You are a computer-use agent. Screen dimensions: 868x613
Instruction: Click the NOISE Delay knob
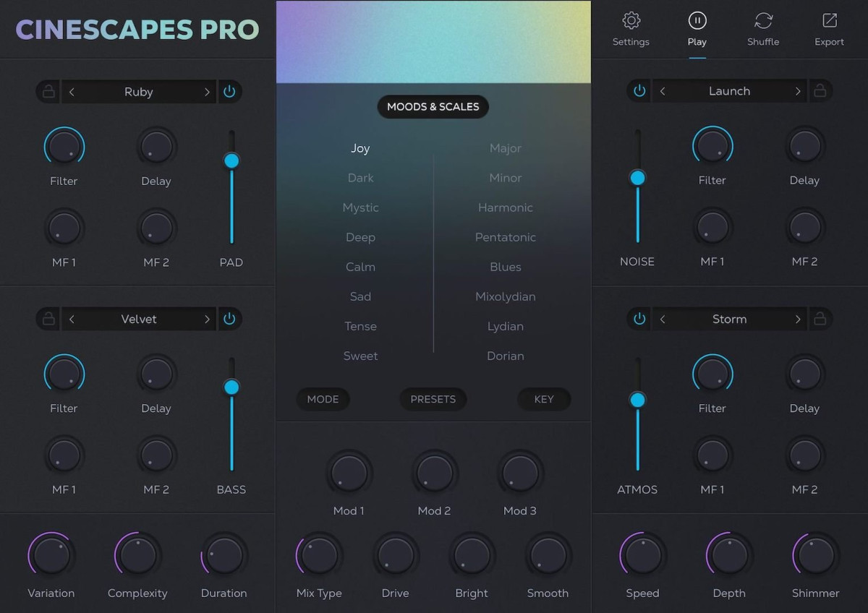[x=804, y=147]
